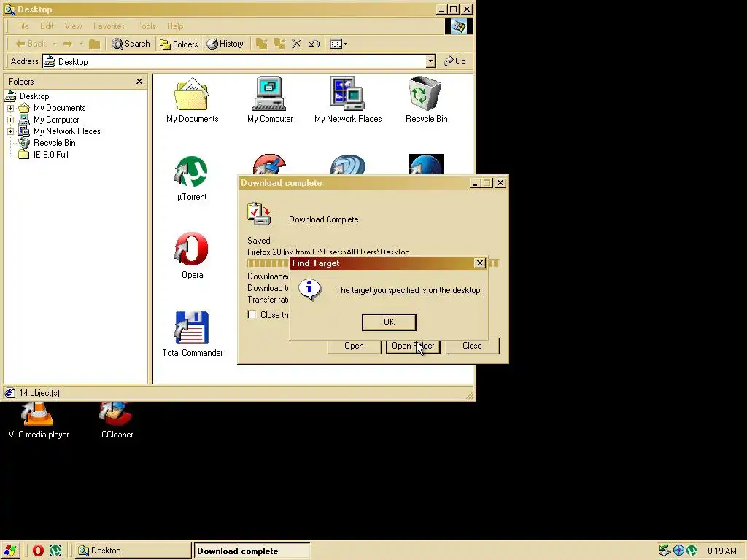The height and width of the screenshot is (560, 747).
Task: Open the Back history dropdown arrow
Action: click(x=54, y=44)
